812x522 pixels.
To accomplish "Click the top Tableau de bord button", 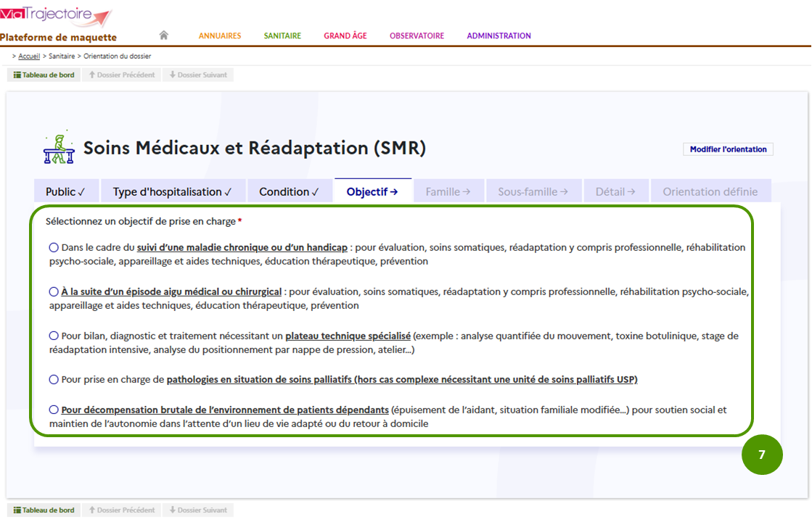I will 44,75.
